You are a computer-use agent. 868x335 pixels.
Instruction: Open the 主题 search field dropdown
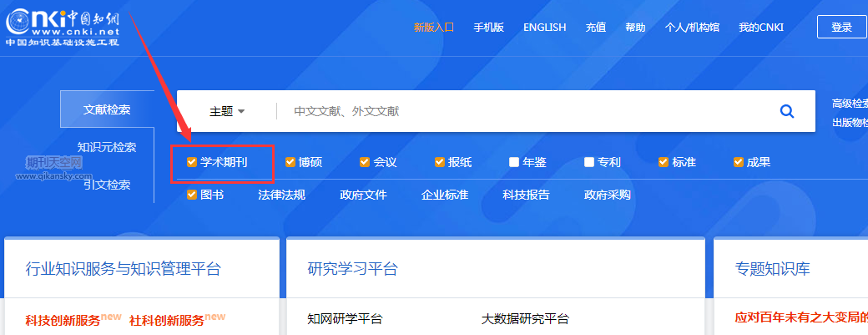(x=227, y=111)
